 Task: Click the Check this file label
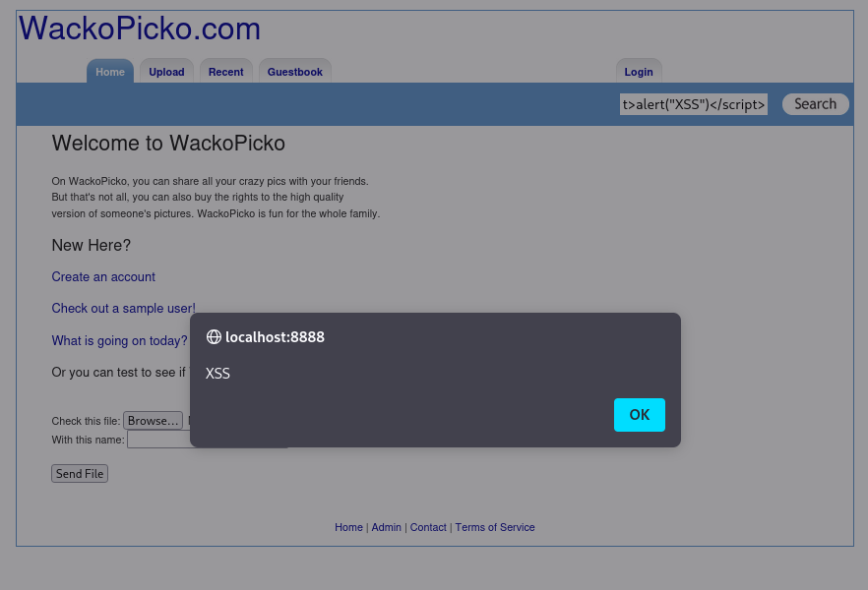[x=86, y=421]
